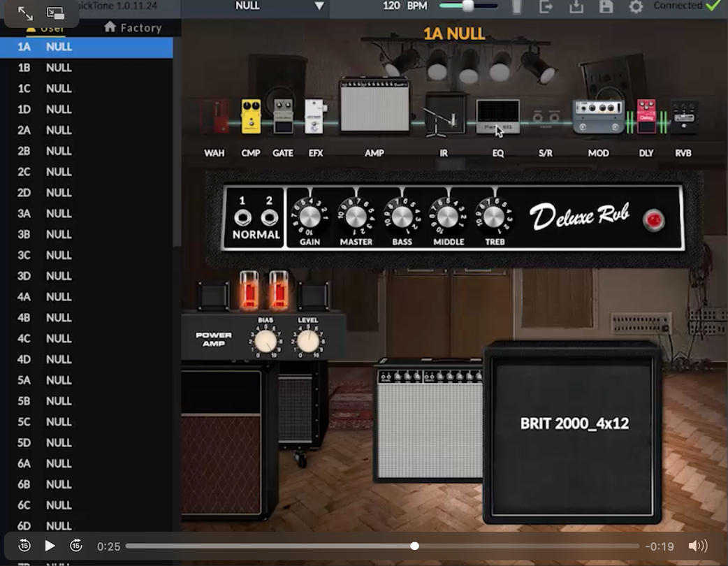Select the pink DLY delay pedal
The height and width of the screenshot is (566, 728).
[646, 116]
